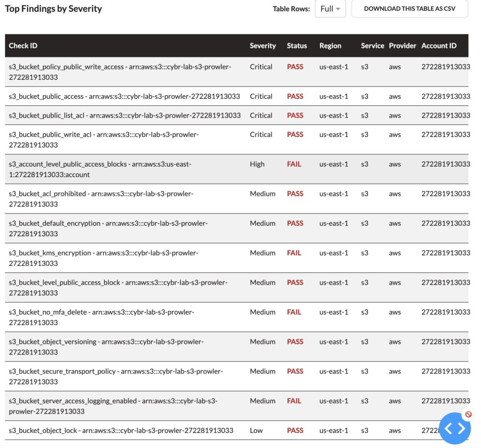This screenshot has width=481, height=448.
Task: Sort by the Account ID column header
Action: point(439,46)
